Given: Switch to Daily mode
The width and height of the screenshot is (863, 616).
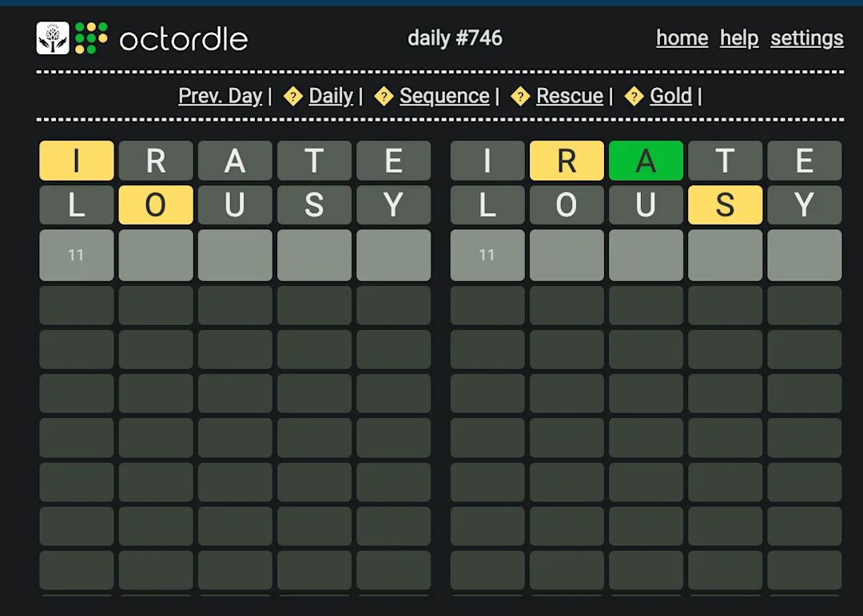Looking at the screenshot, I should tap(331, 96).
